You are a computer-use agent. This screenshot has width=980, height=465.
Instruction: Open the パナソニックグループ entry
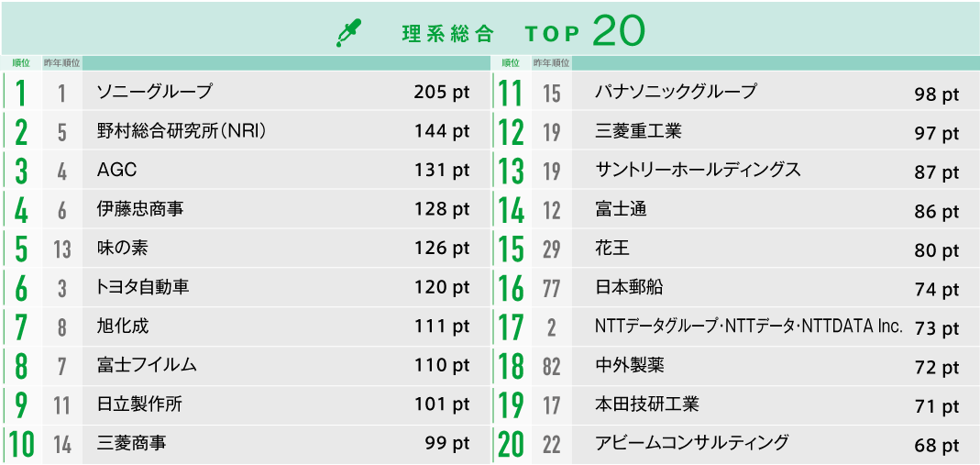tap(676, 92)
